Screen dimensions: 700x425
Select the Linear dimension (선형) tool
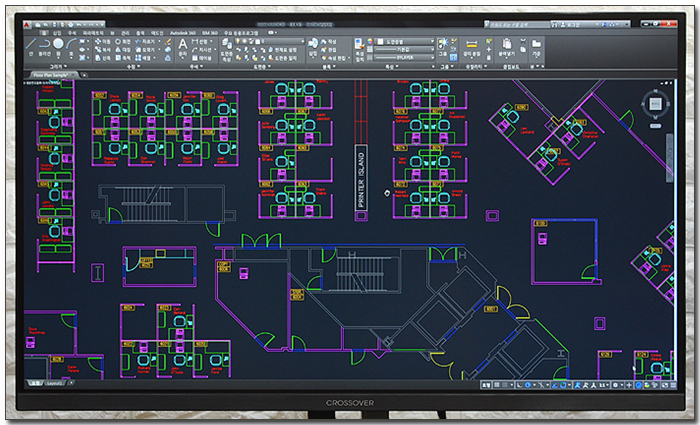(200, 41)
